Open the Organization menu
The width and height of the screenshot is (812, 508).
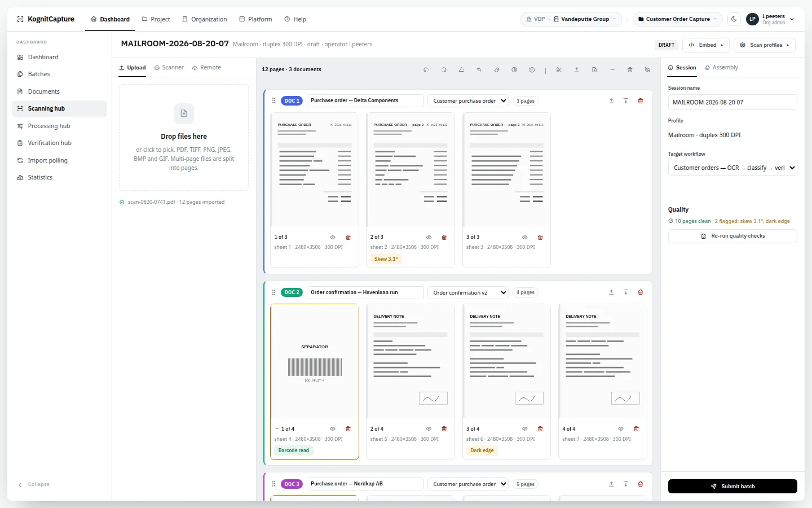coord(205,19)
